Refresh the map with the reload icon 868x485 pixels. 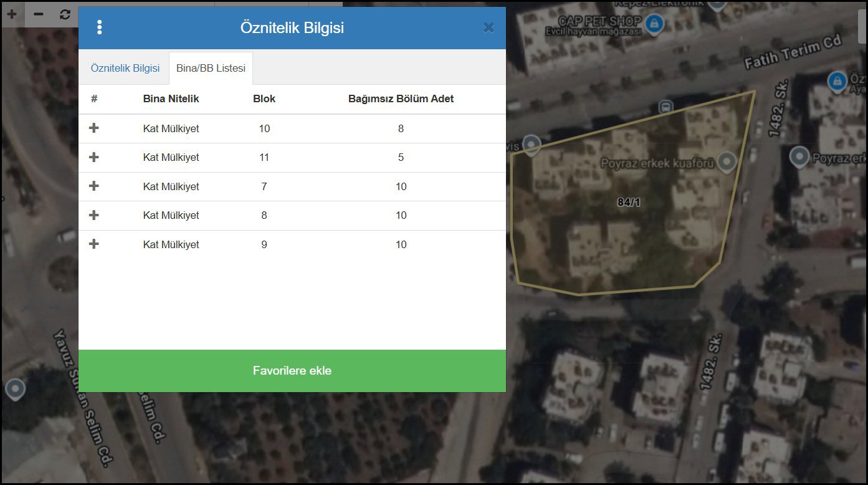tap(65, 14)
